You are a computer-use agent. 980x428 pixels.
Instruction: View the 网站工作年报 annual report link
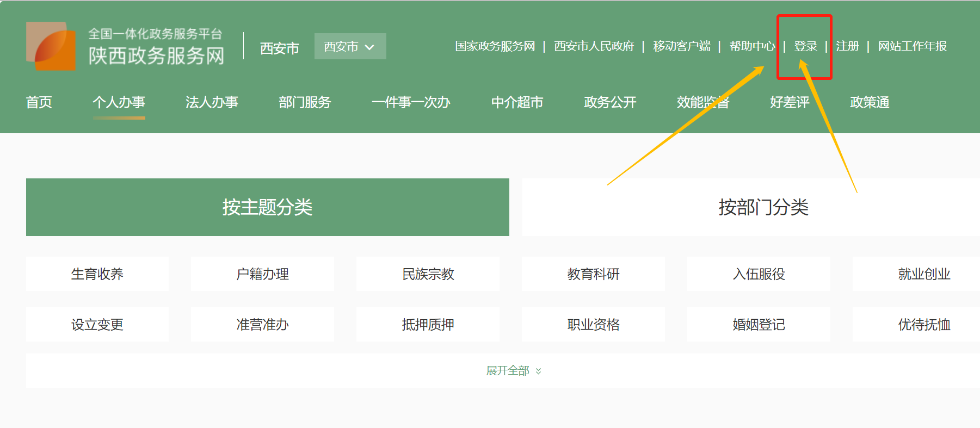coord(912,47)
